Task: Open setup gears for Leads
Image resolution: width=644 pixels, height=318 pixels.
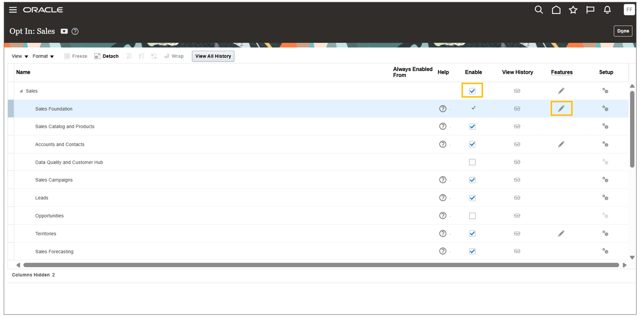Action: [605, 198]
